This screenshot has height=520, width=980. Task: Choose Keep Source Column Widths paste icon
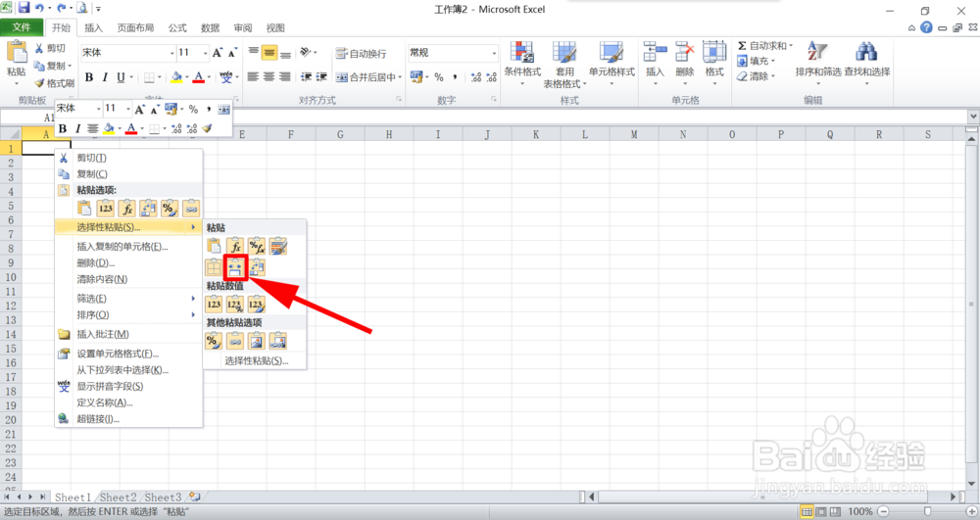tap(235, 267)
